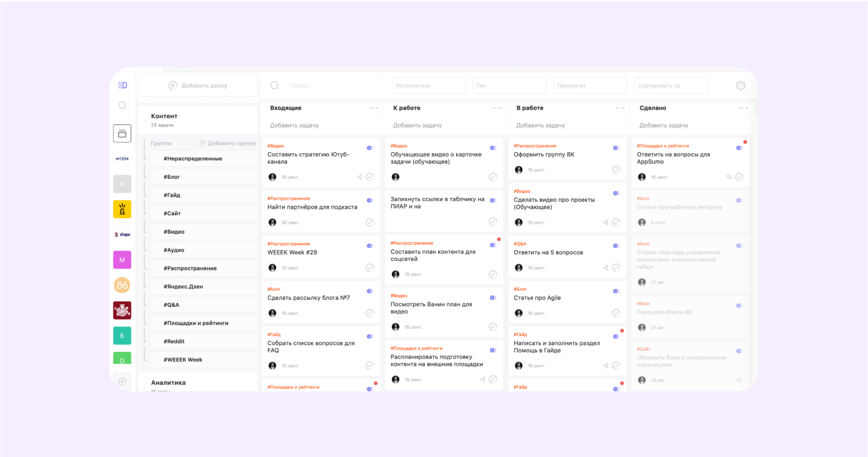Open the shape workspace icon

pyautogui.click(x=122, y=234)
